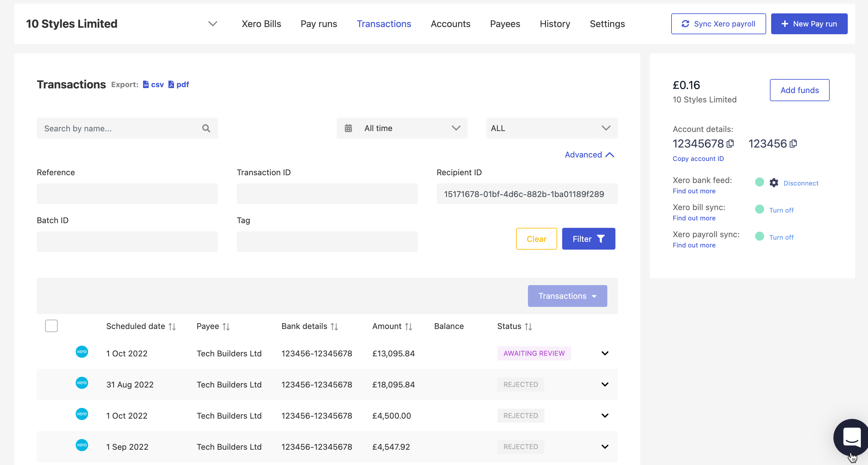Turn off Xero bill sync
This screenshot has width=868, height=465.
click(x=781, y=210)
